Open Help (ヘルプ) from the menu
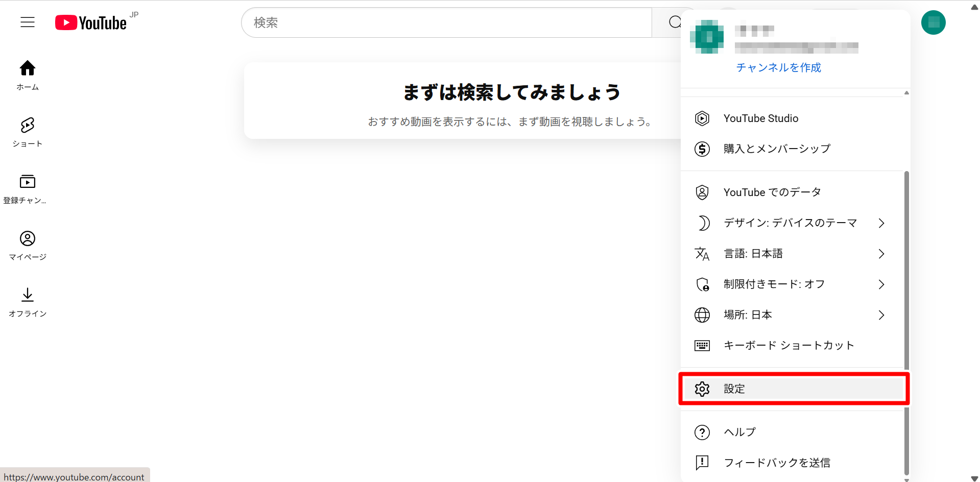980x482 pixels. point(739,432)
